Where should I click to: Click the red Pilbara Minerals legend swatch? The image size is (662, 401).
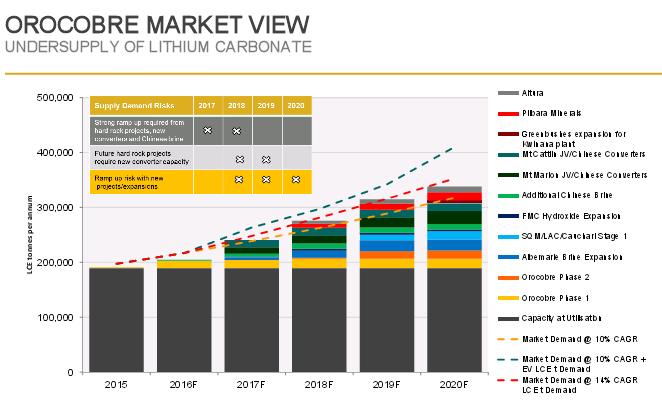pyautogui.click(x=508, y=114)
